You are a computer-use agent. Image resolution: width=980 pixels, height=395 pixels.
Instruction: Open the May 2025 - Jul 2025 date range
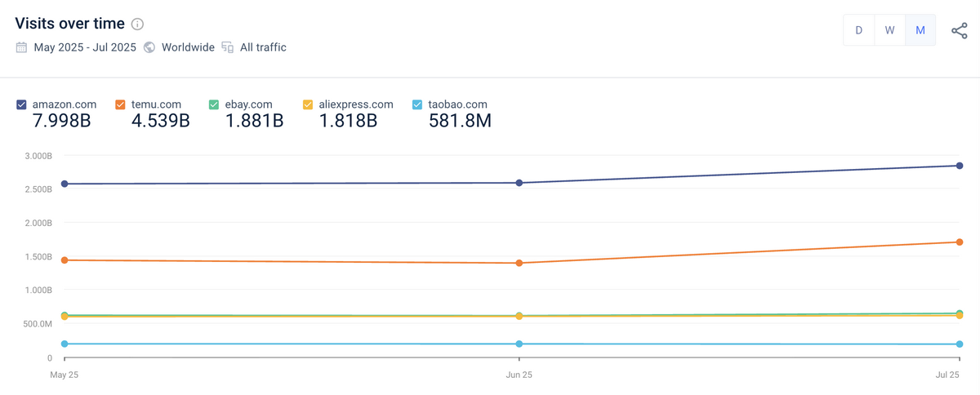coord(85,47)
